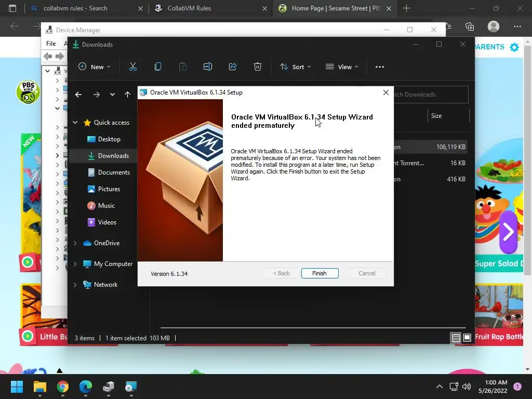Click the volume speaker icon in tray
Viewport: 532px width, 399px height.
point(467,387)
